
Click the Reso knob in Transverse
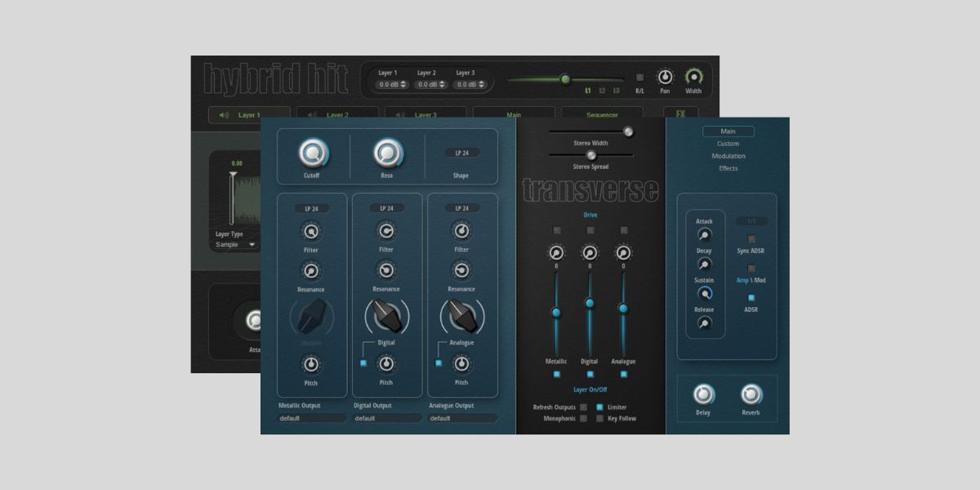click(388, 153)
